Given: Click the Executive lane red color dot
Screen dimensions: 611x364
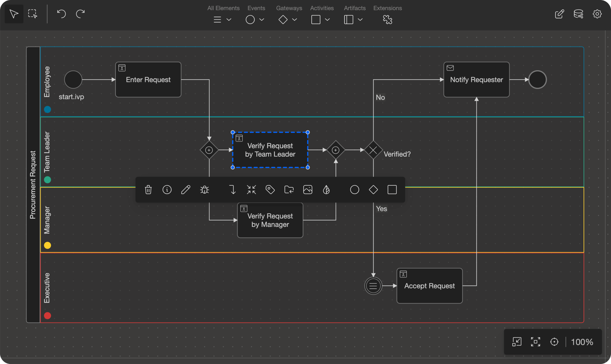Looking at the screenshot, I should pos(48,315).
